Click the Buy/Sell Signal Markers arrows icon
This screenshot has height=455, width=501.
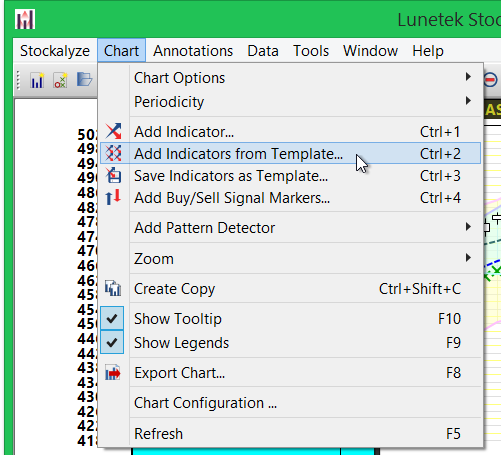pos(113,197)
